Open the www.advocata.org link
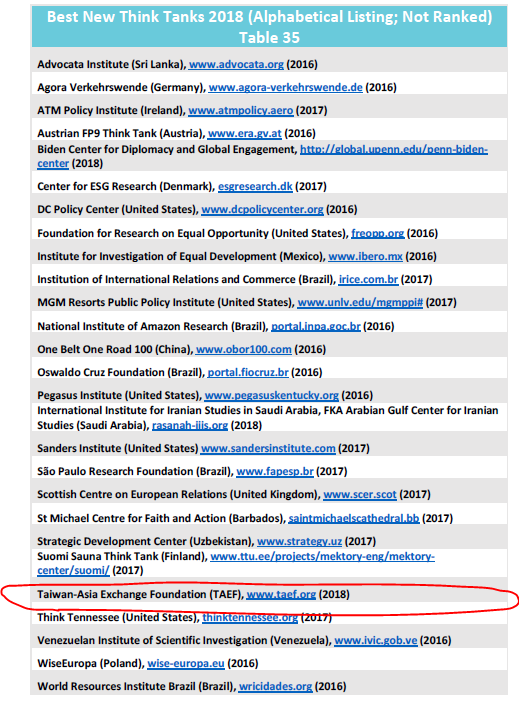Image resolution: width=519 pixels, height=702 pixels. [236, 64]
